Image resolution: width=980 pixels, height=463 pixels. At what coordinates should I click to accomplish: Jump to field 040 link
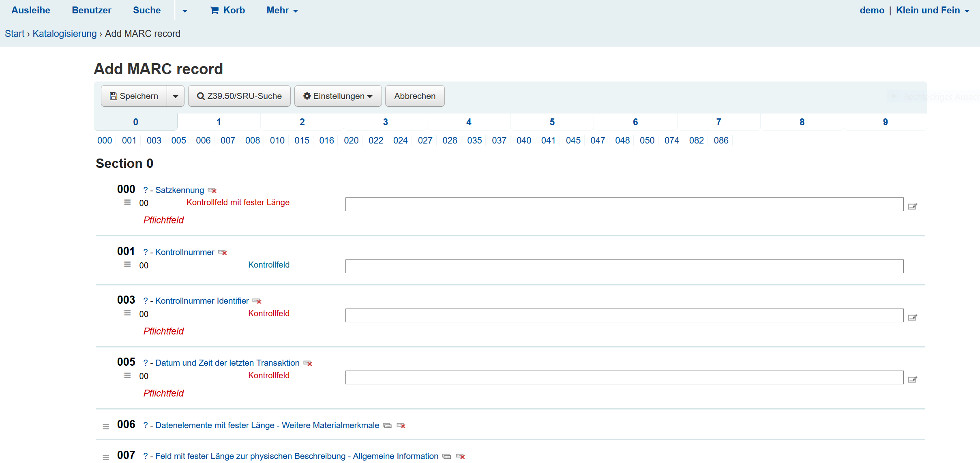coord(523,141)
